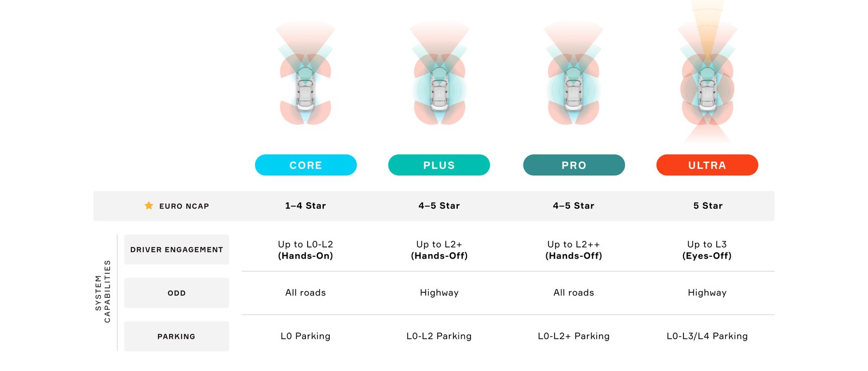Select the cyan CORE tier pill
Screen dimensions: 868x371
306,165
